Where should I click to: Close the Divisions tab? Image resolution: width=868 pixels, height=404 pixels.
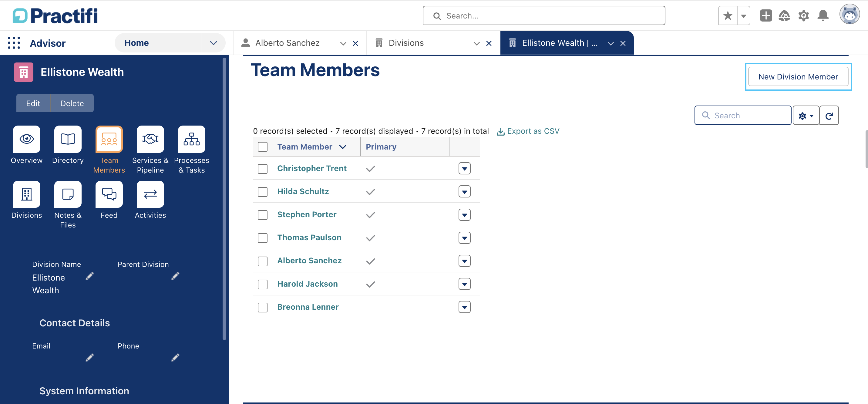(x=489, y=43)
